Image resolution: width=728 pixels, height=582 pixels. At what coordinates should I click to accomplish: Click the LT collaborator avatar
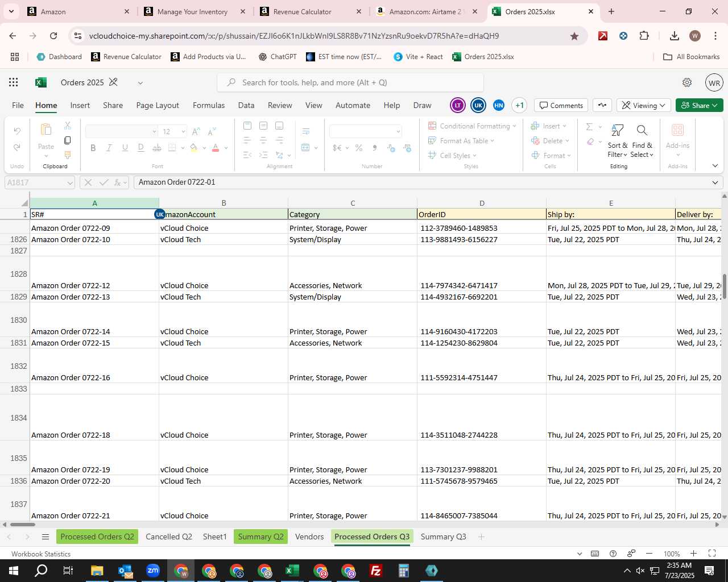click(458, 105)
